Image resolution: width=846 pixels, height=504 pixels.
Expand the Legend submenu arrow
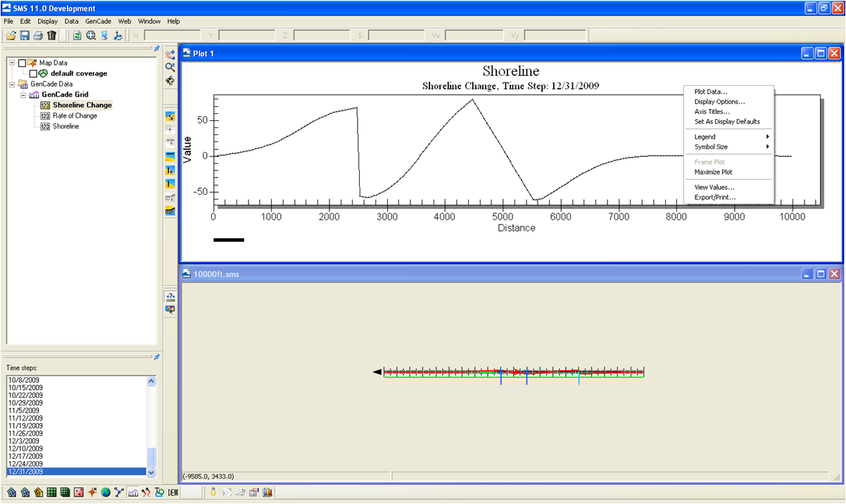(x=768, y=137)
